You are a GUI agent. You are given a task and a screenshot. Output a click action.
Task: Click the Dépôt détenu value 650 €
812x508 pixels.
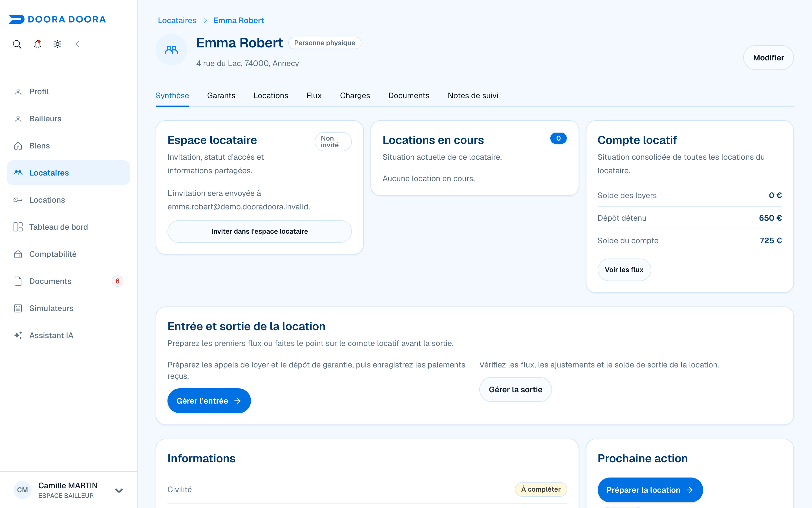(x=770, y=218)
